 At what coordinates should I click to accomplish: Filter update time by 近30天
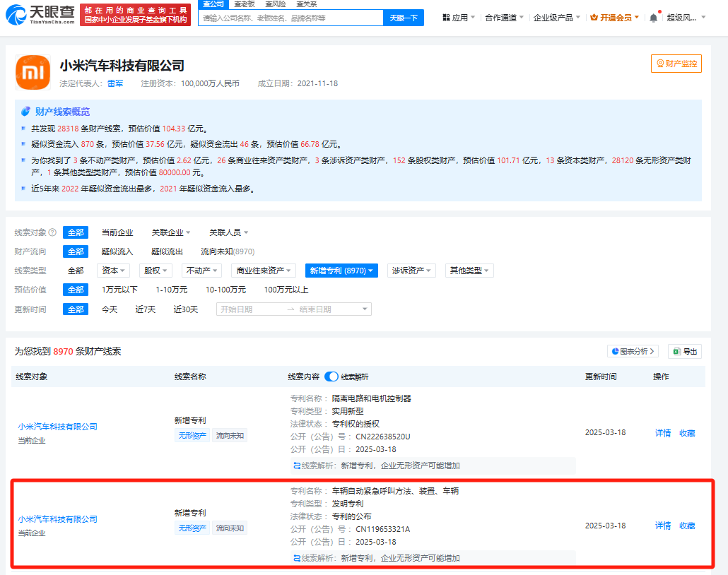(x=186, y=309)
